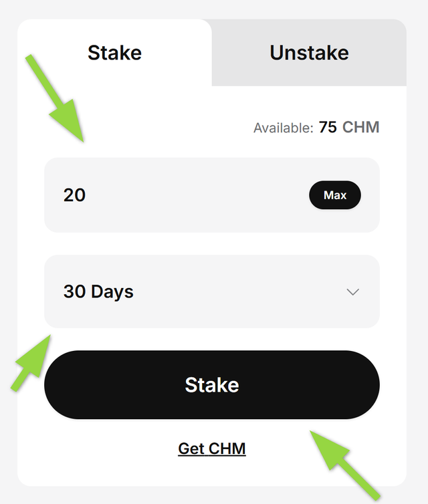The image size is (428, 504).
Task: Follow the Get CHM link
Action: [212, 448]
